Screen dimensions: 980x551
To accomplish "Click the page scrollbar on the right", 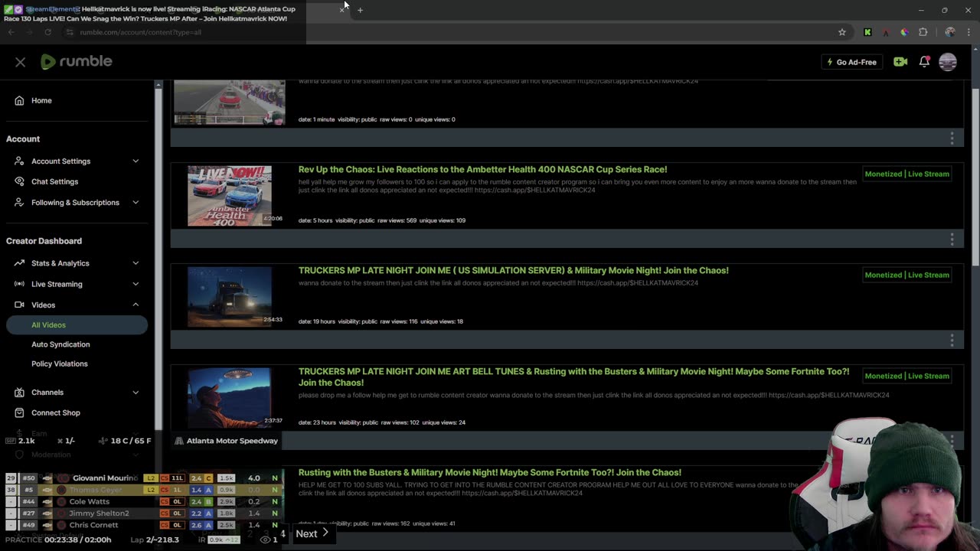I will 975,176.
